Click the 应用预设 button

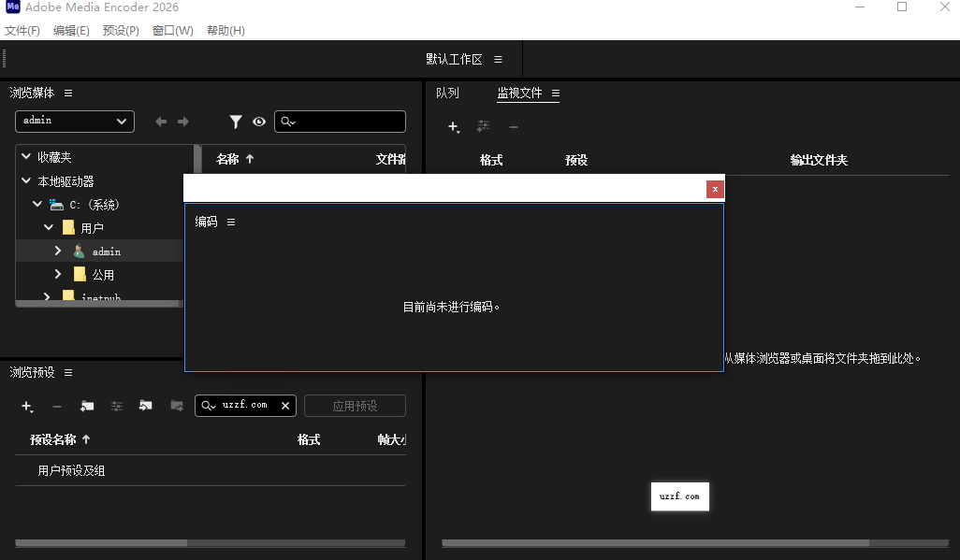[x=355, y=405]
